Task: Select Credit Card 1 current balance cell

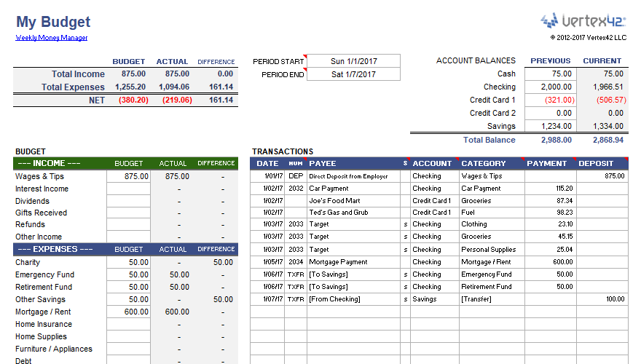Action: (x=602, y=100)
